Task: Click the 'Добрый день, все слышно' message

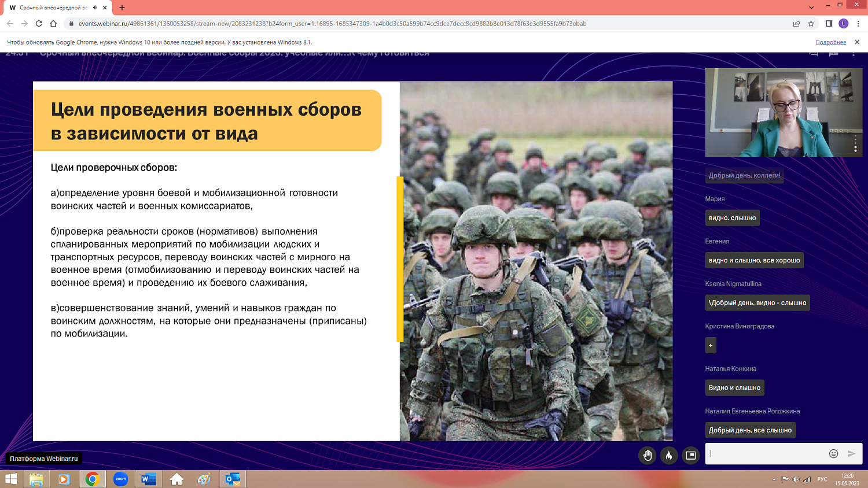Action: point(750,430)
